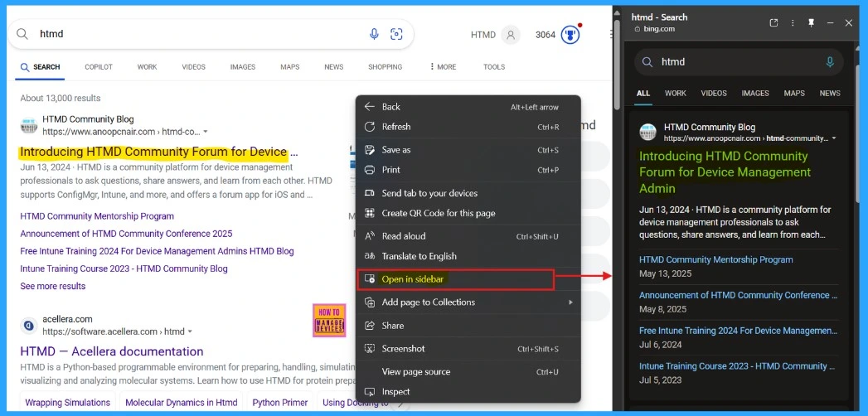Open sidebar Introducing HTMD Community Forum headline

725,172
